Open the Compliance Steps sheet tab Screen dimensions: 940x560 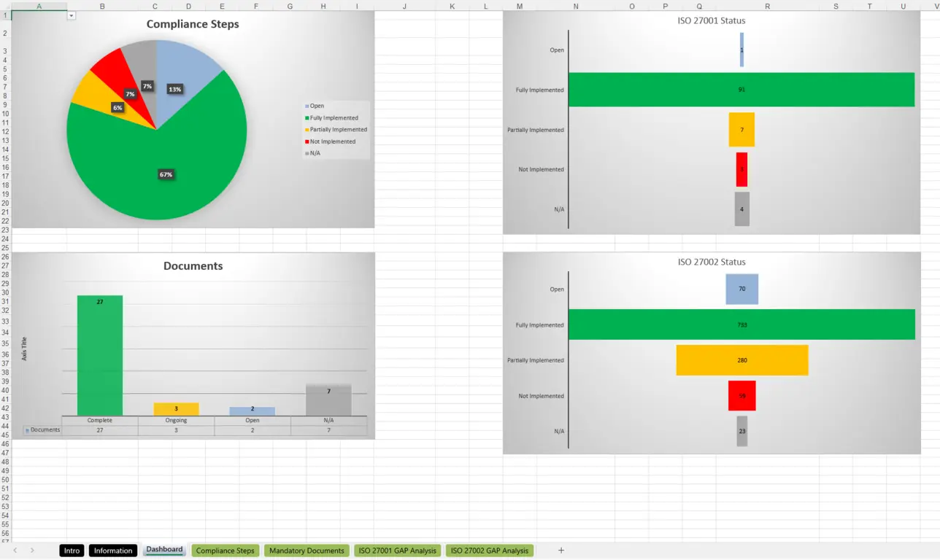225,551
